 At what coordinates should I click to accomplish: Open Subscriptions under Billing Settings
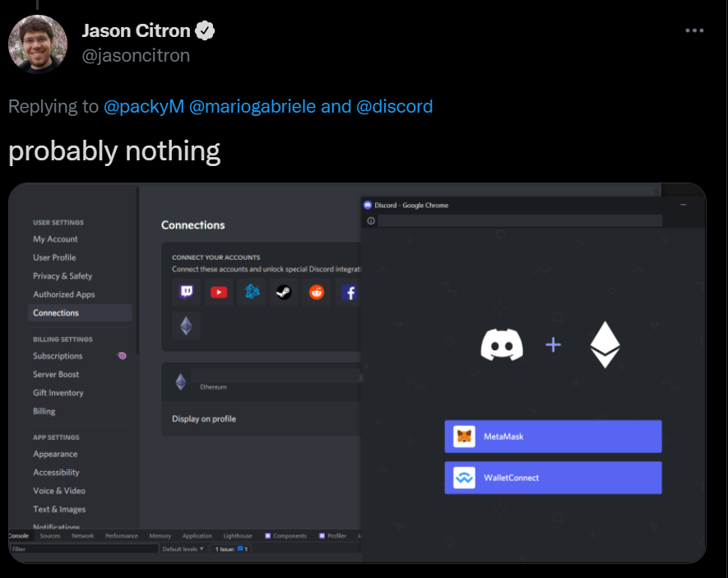point(58,356)
